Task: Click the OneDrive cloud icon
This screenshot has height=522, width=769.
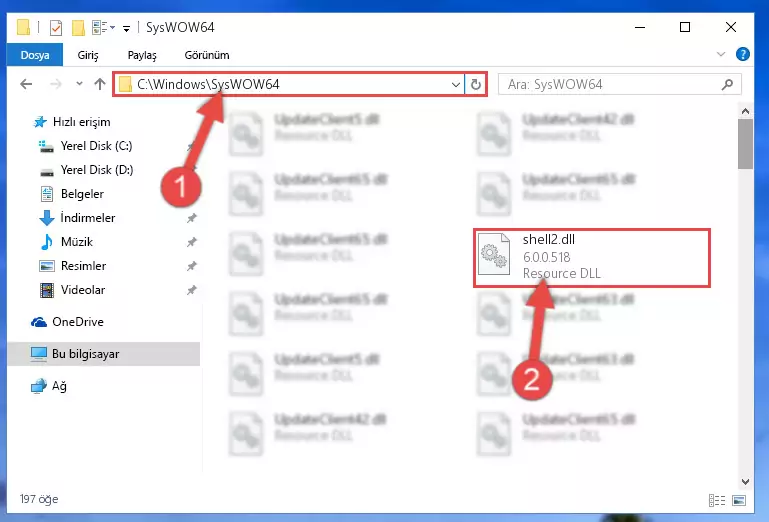Action: [39, 322]
